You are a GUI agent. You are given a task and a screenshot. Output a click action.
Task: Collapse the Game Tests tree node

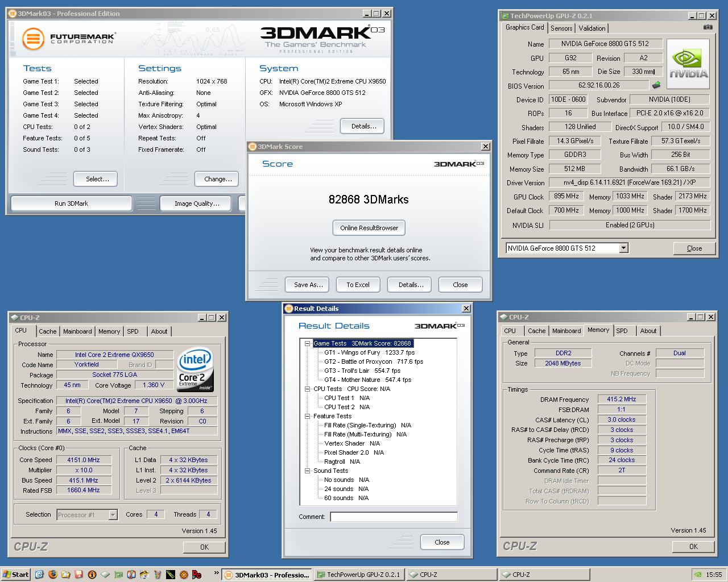tap(308, 343)
